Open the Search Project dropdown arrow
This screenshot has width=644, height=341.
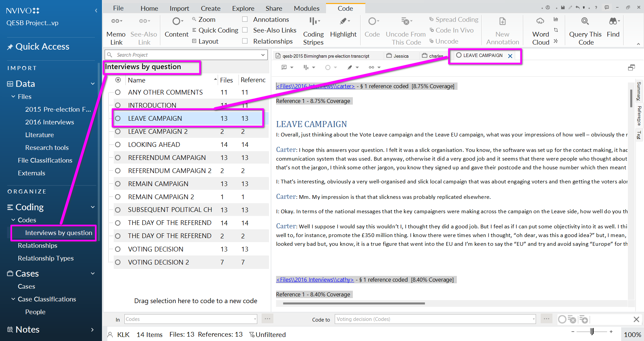(x=263, y=55)
